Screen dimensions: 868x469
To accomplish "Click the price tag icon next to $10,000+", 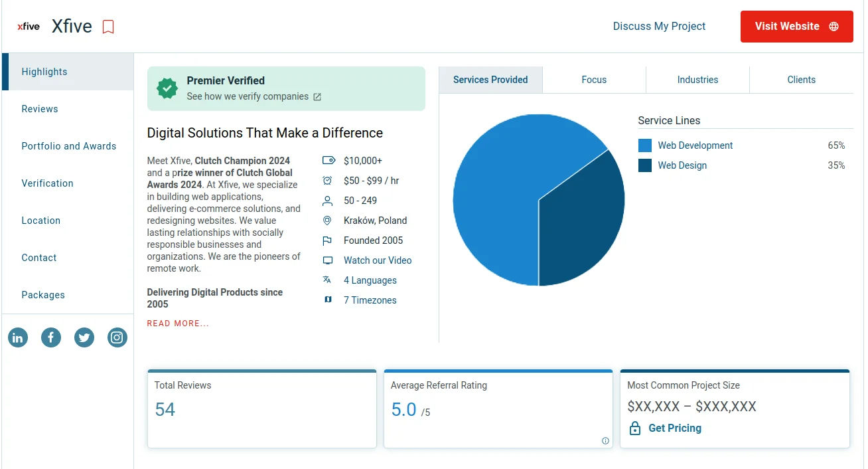I will pyautogui.click(x=328, y=161).
